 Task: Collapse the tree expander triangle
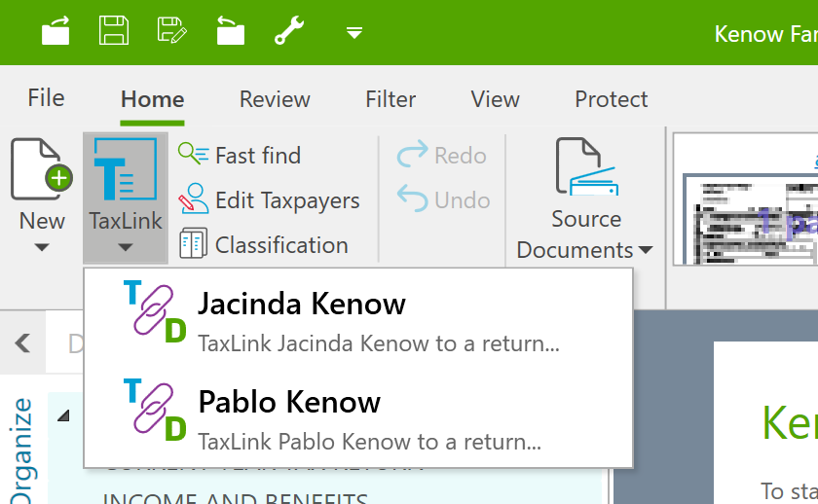click(63, 415)
